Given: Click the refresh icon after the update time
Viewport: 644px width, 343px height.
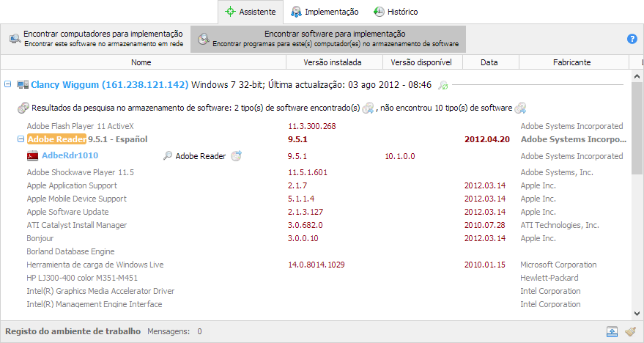Looking at the screenshot, I should coord(443,86).
